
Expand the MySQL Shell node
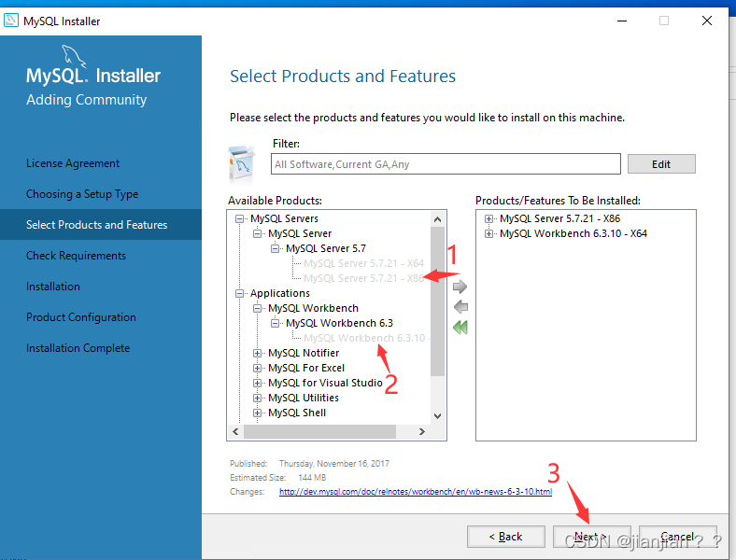point(257,413)
